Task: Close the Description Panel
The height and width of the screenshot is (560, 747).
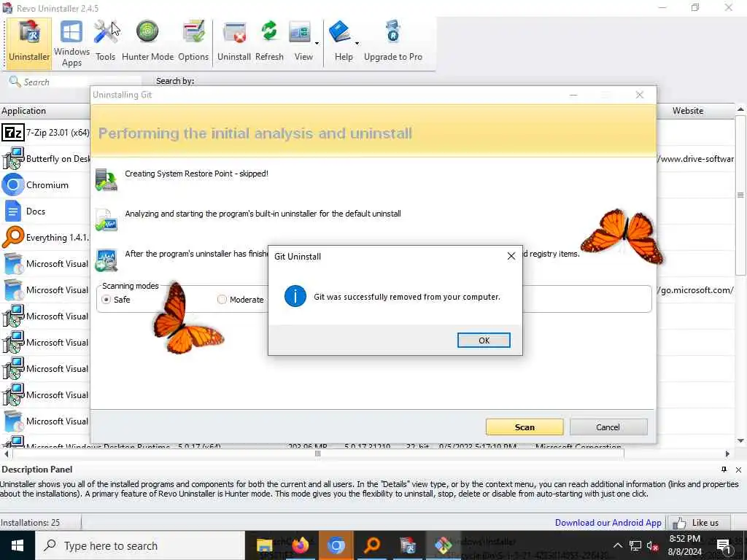Action: click(738, 470)
